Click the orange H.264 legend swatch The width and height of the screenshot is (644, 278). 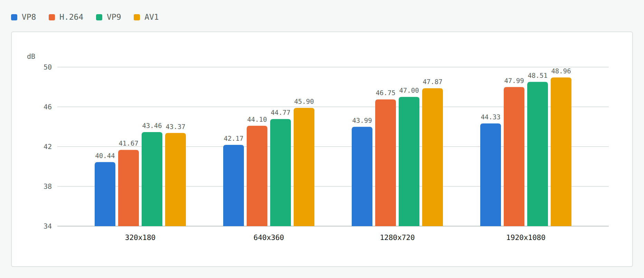52,17
